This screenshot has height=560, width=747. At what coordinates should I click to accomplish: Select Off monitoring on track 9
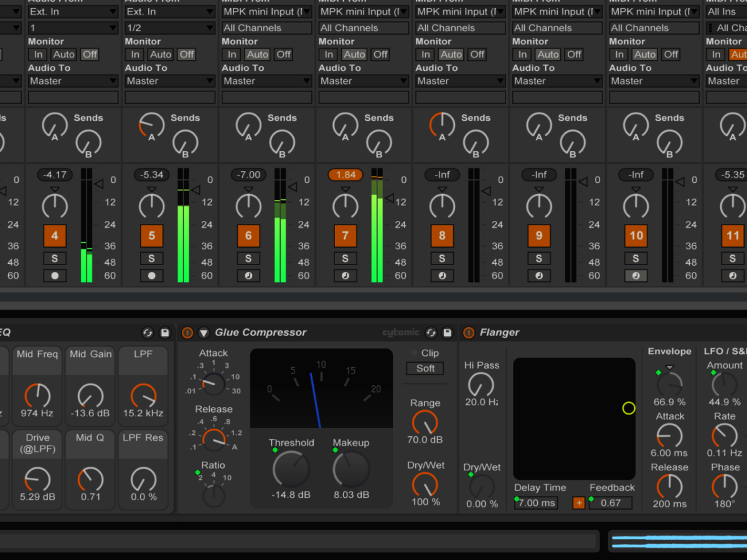[574, 54]
